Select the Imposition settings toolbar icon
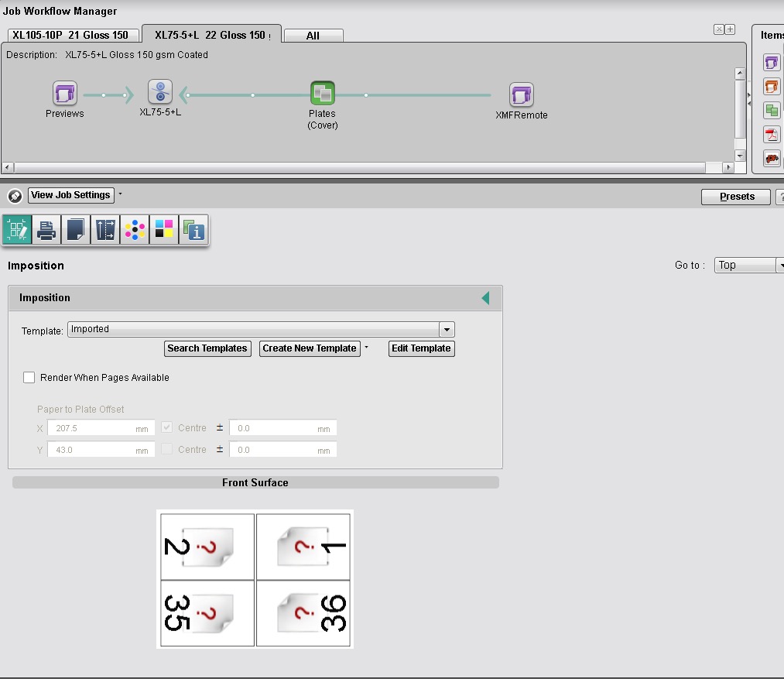This screenshot has width=784, height=679. [17, 230]
